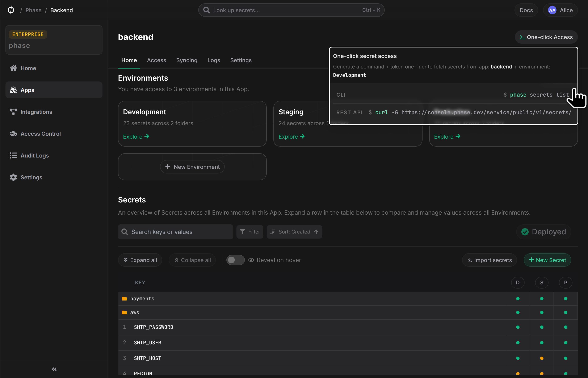Screen dimensions: 588x378
Task: Click the Phase logo icon in header
Action: coord(11,10)
